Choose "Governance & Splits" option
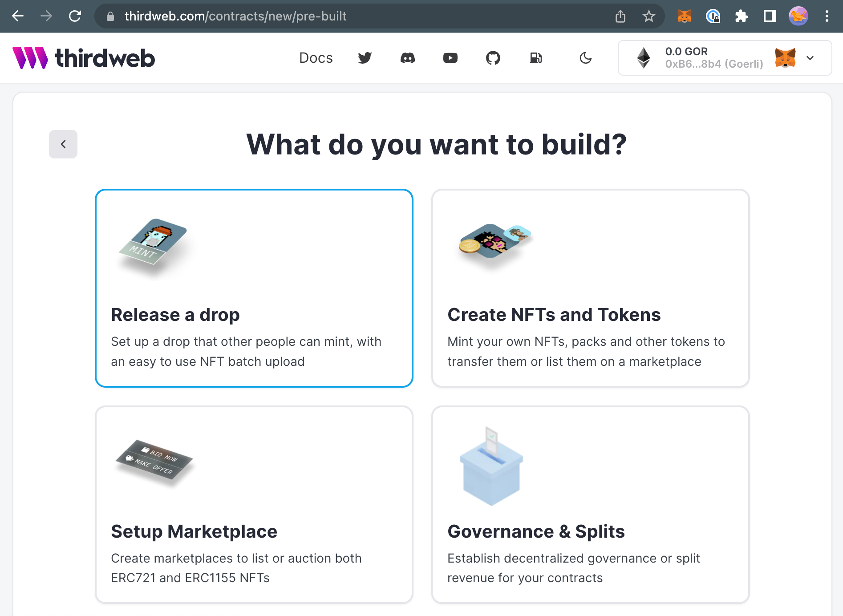 click(x=590, y=505)
